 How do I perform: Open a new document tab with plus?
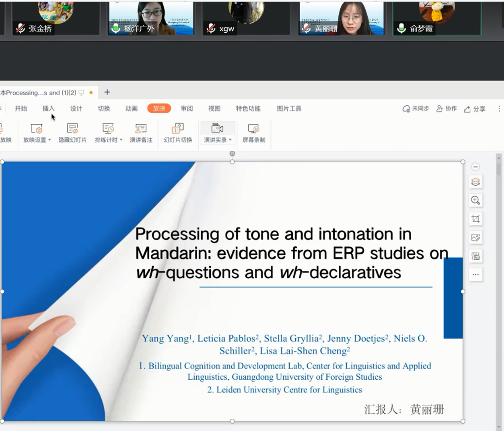(107, 92)
